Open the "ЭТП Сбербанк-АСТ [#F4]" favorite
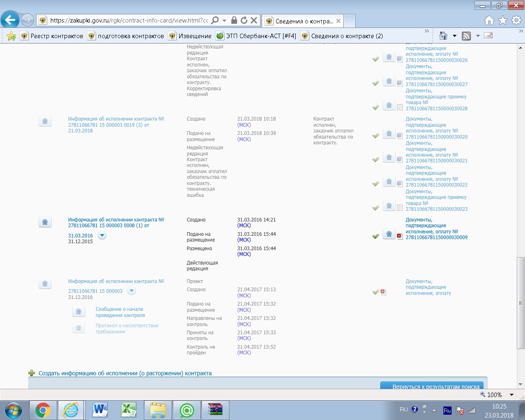525x420 pixels. [256, 36]
